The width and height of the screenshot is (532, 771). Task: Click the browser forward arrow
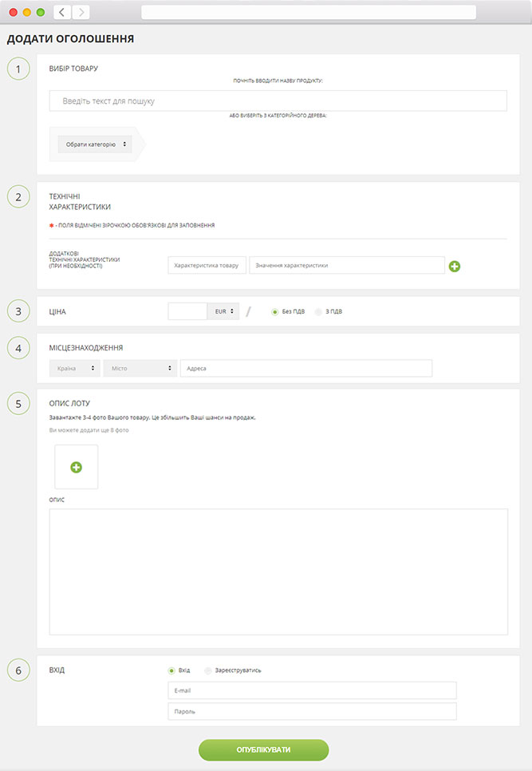click(x=81, y=12)
